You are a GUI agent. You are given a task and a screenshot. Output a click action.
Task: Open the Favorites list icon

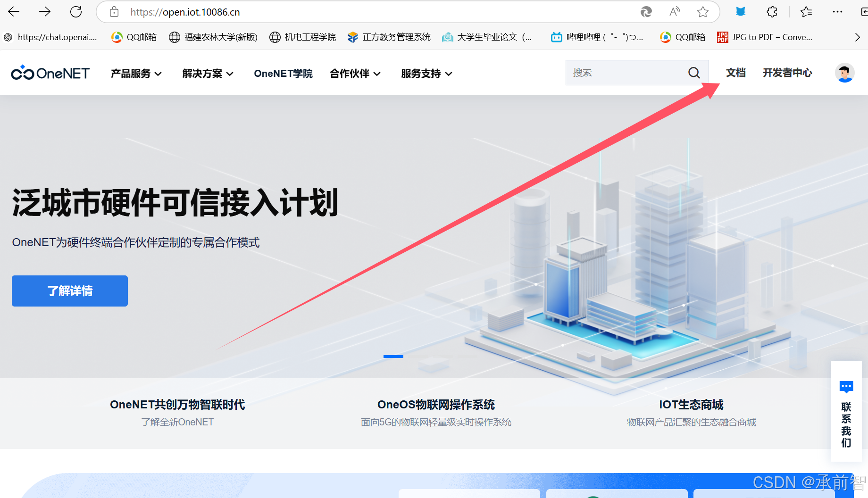tap(806, 12)
